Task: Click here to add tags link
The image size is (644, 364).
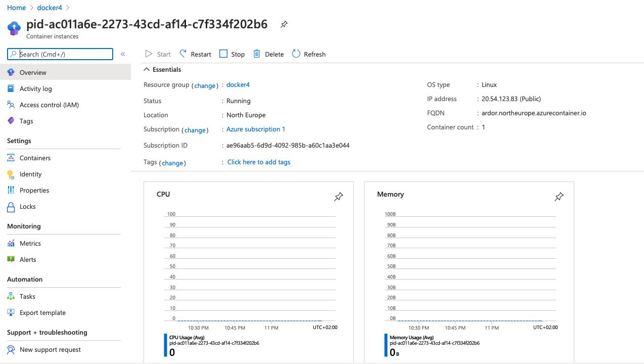Action: [258, 162]
